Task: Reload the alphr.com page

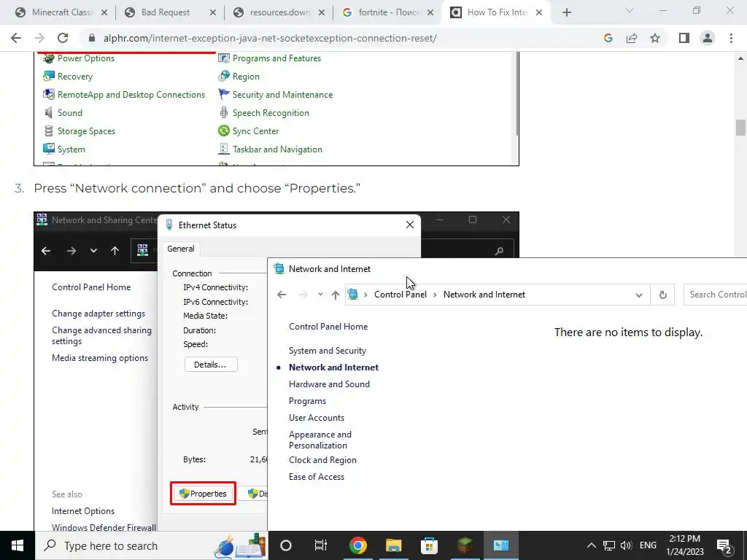Action: click(63, 38)
